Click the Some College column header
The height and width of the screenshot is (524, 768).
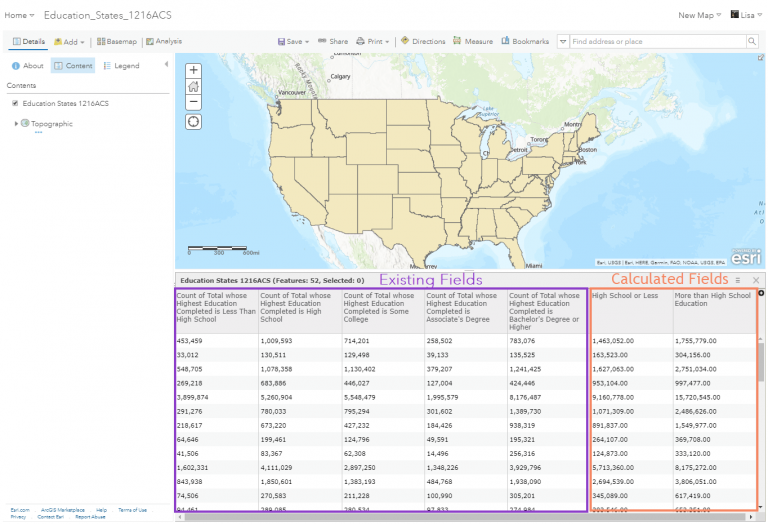(x=383, y=311)
